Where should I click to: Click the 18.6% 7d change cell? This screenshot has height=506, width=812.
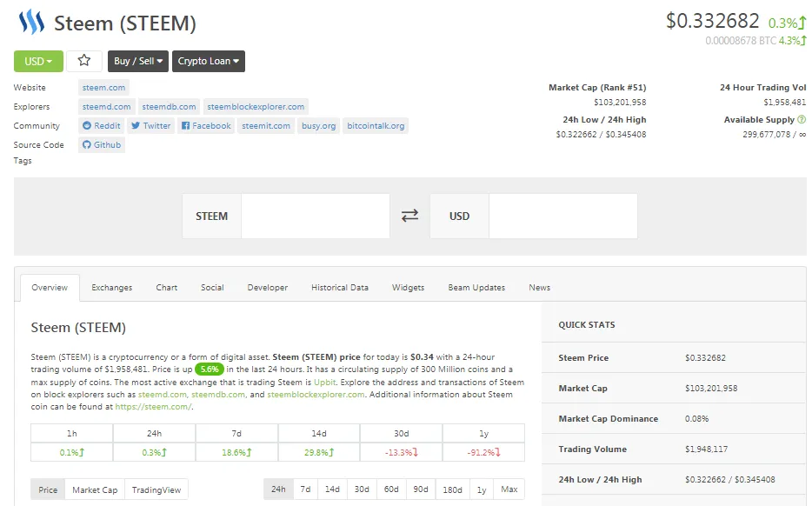236,452
